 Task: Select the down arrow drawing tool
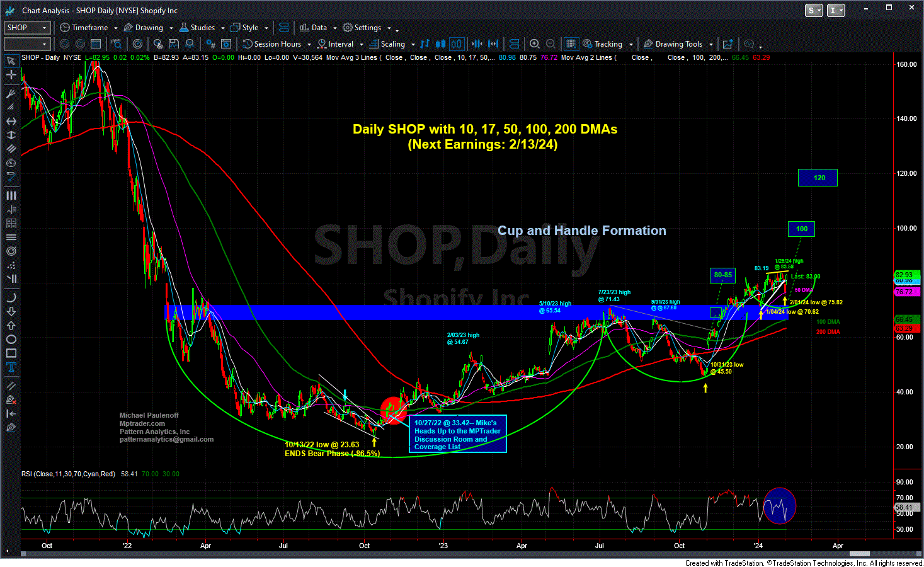(11, 311)
